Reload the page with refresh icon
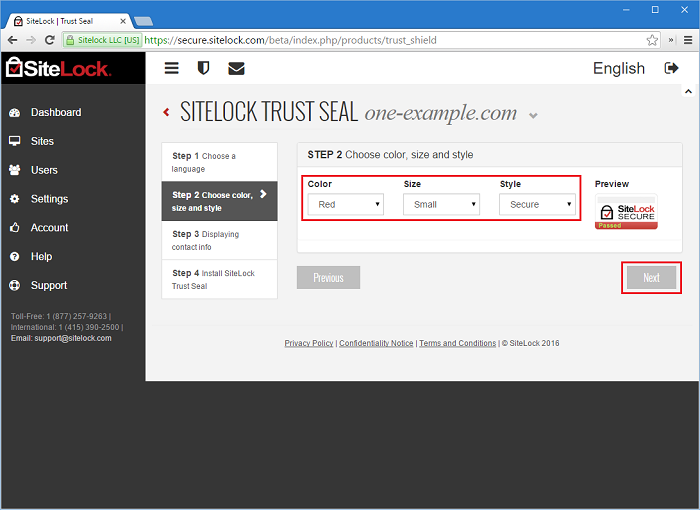Image resolution: width=700 pixels, height=510 pixels. click(50, 40)
